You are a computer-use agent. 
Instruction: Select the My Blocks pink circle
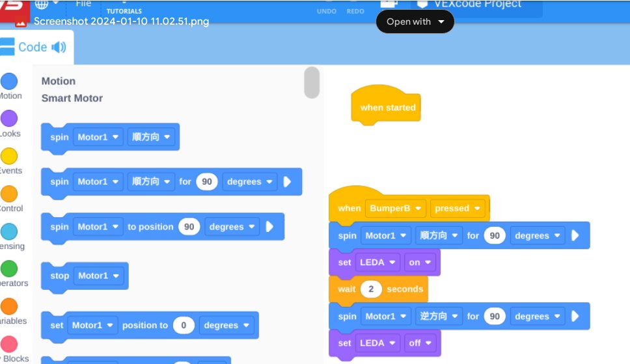coord(9,344)
